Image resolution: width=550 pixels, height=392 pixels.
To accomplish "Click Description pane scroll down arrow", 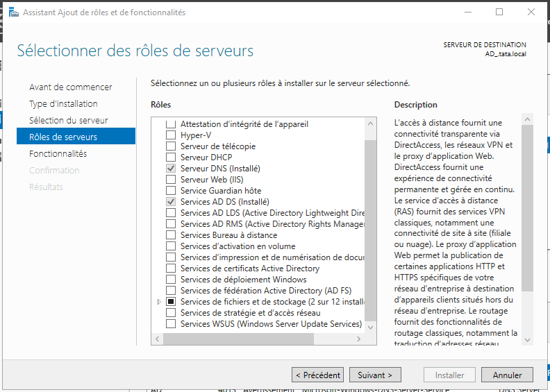I will [527, 340].
